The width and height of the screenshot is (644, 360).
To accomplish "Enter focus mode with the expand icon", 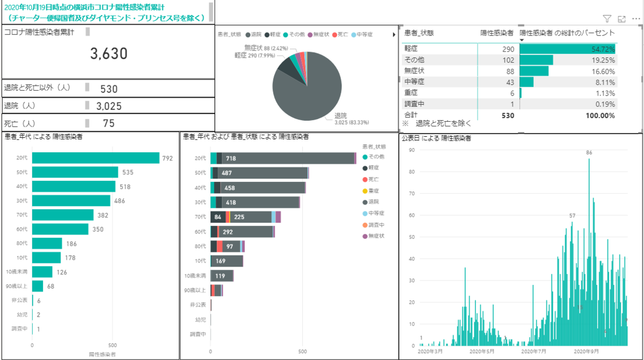I will pos(621,19).
